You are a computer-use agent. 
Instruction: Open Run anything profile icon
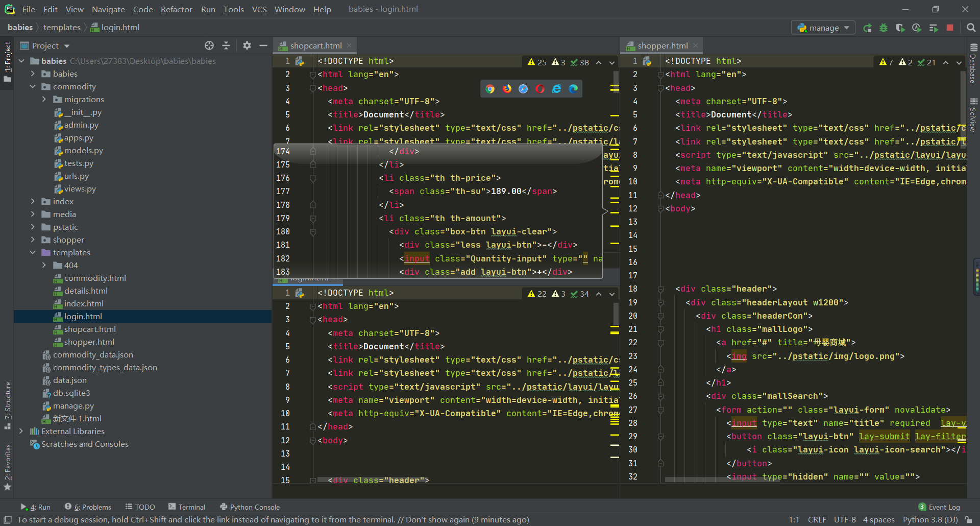tap(917, 28)
